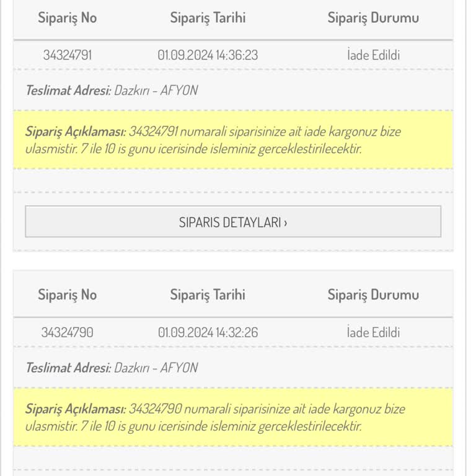The height and width of the screenshot is (476, 476).
Task: Click Sipariş No header above 34324790
Action: (67, 295)
